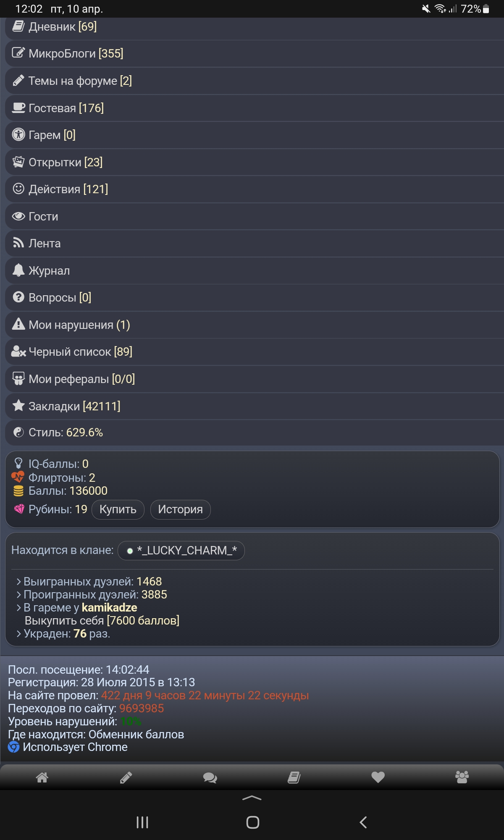This screenshot has height=840, width=504.
Task: Tap the heart icon in bottom toolbar
Action: coord(378,777)
